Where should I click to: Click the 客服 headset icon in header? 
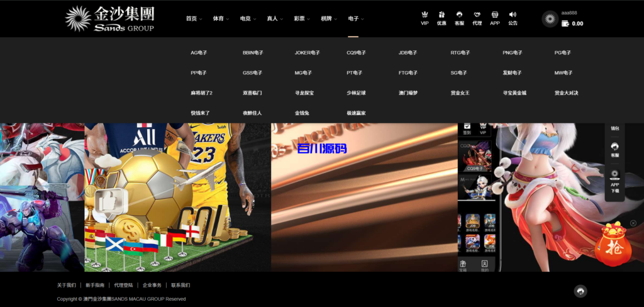click(459, 14)
